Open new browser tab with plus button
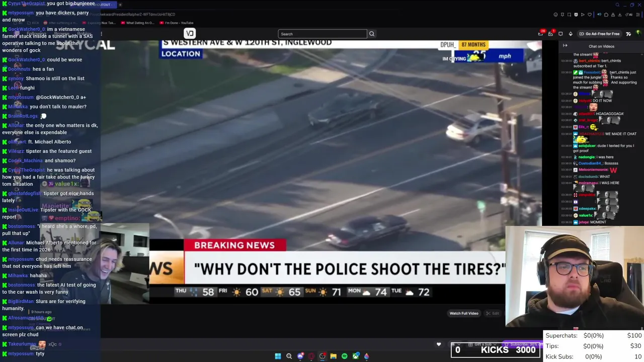644x362 pixels. point(120,5)
